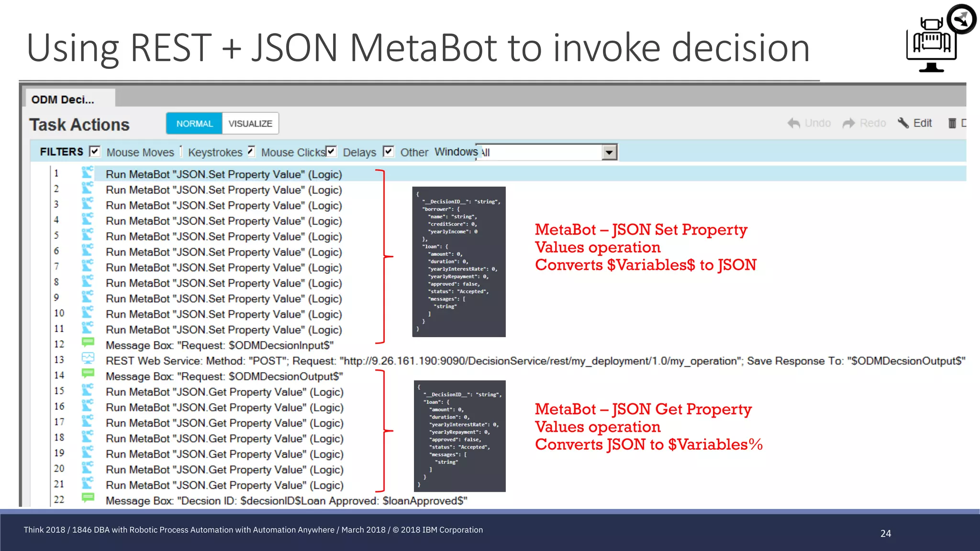Click MetaBot icon on line 1

click(x=87, y=173)
